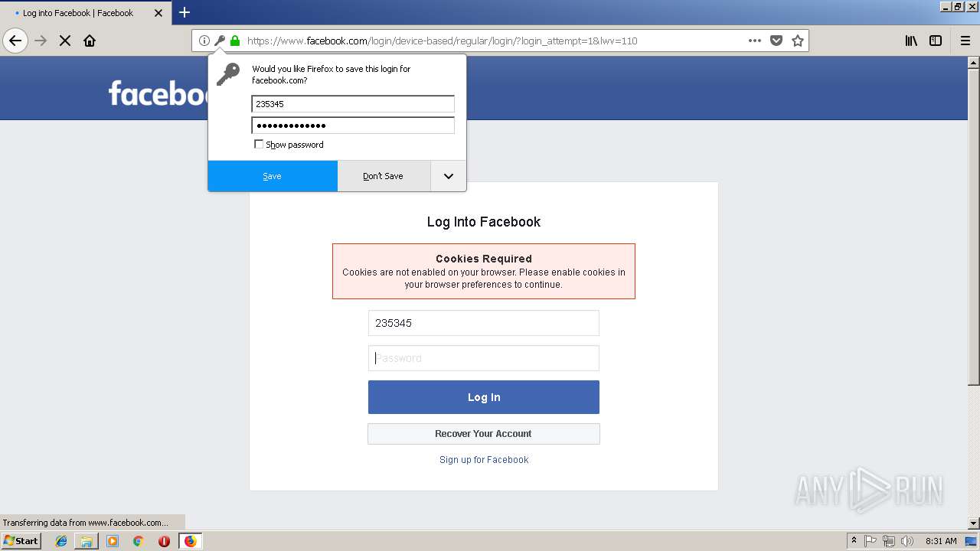Go back with the browser back arrow
This screenshot has height=551, width=980.
click(15, 41)
